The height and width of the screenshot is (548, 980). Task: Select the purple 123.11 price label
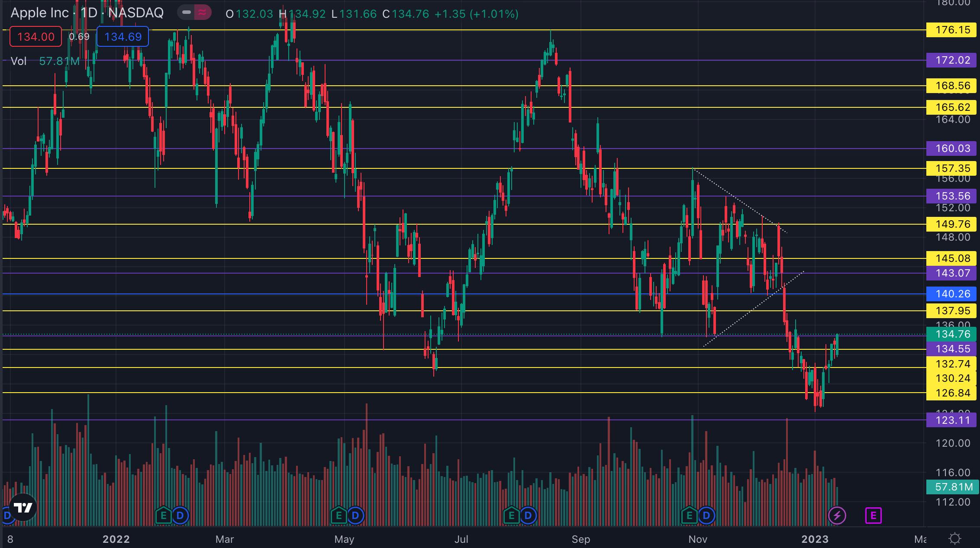(x=951, y=420)
